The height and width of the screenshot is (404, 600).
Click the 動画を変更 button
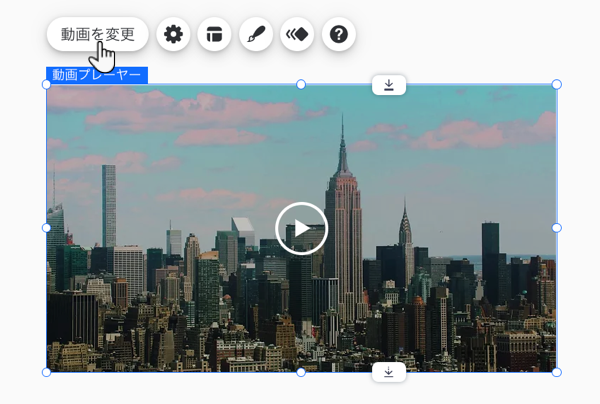coord(98,34)
